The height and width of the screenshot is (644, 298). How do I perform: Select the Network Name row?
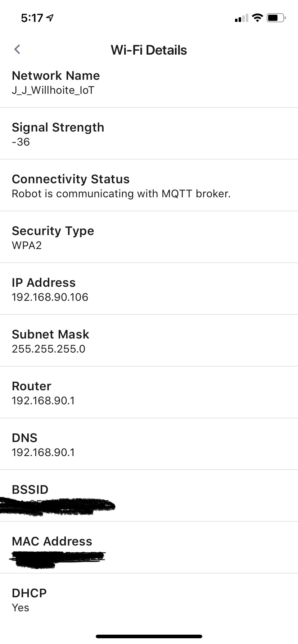(x=149, y=82)
